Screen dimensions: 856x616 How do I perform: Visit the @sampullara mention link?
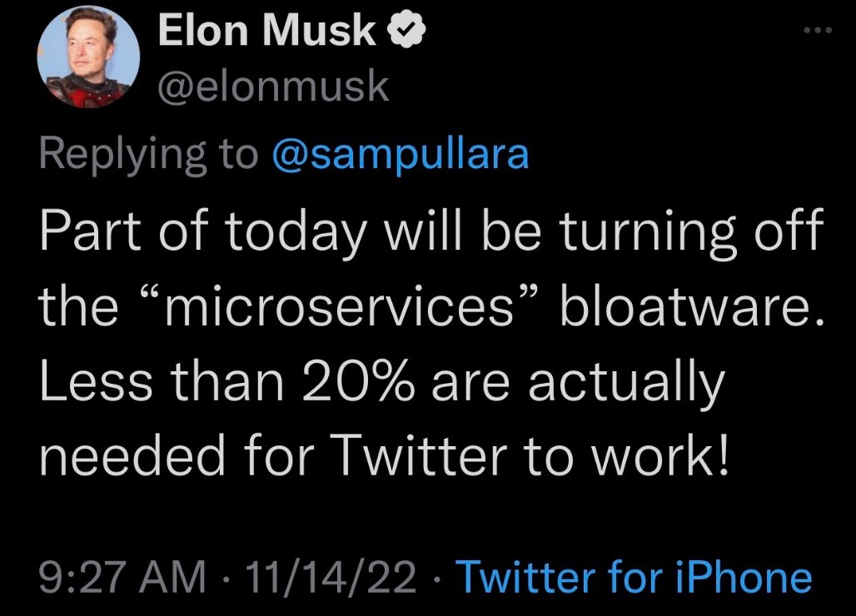(x=400, y=155)
